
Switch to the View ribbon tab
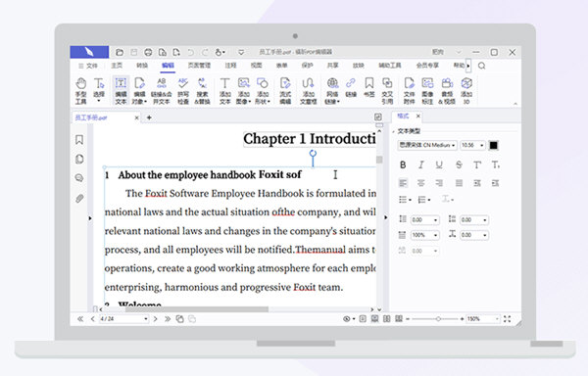pyautogui.click(x=256, y=66)
